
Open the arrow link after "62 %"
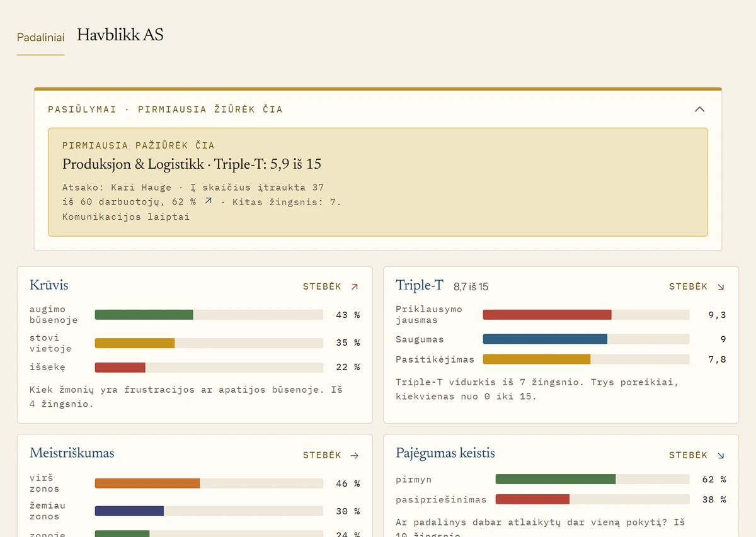tap(209, 201)
